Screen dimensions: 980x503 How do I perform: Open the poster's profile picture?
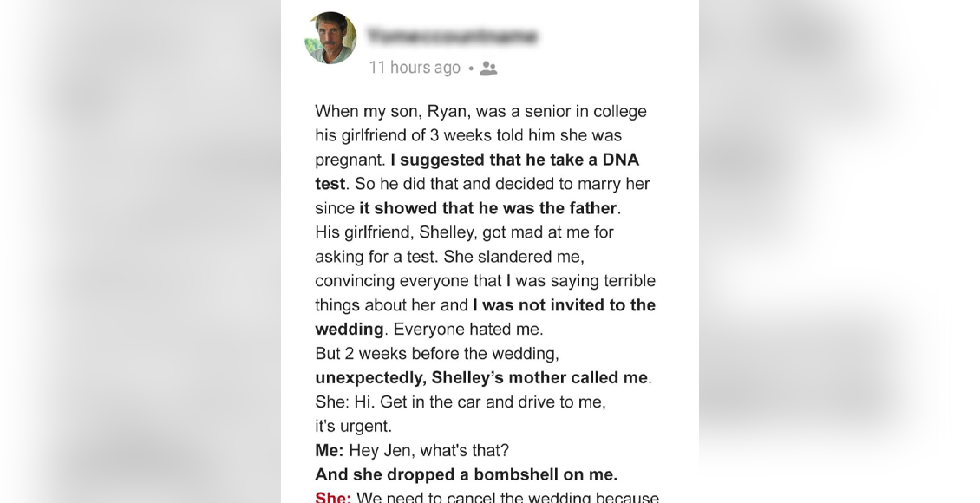(330, 37)
